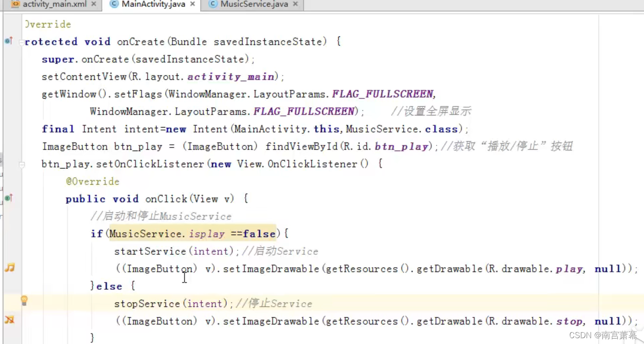Screen dimensions: 644x344
Task: Click 'MusicService.class' argument
Action: 402,129
